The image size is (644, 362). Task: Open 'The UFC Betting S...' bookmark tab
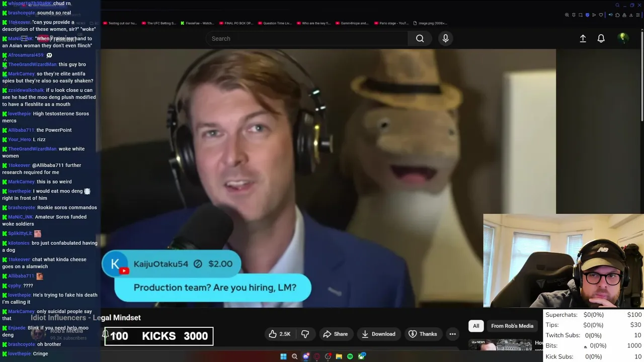pos(159,23)
